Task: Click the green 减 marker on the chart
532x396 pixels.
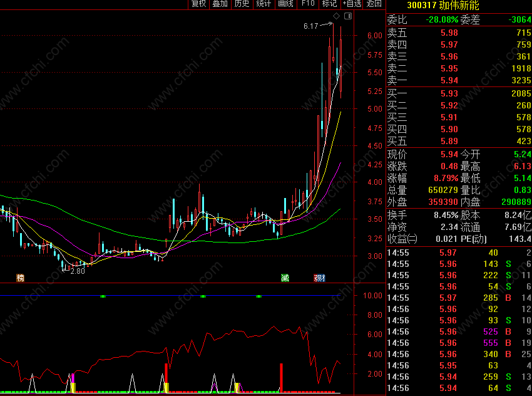Action: pyautogui.click(x=285, y=278)
